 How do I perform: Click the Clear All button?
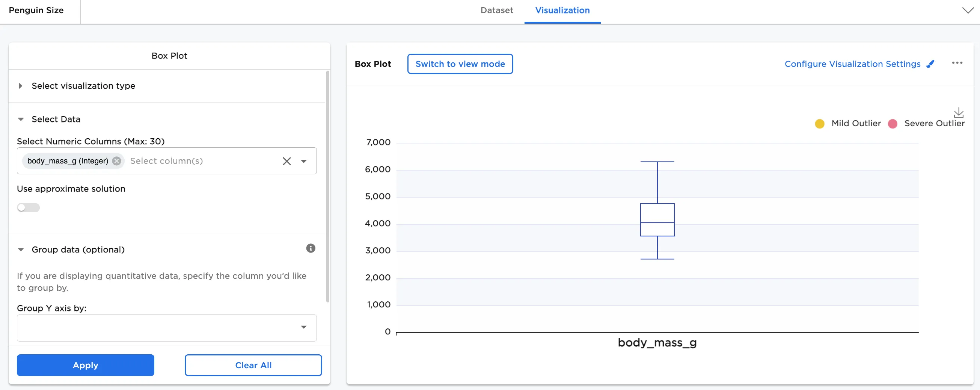coord(253,365)
